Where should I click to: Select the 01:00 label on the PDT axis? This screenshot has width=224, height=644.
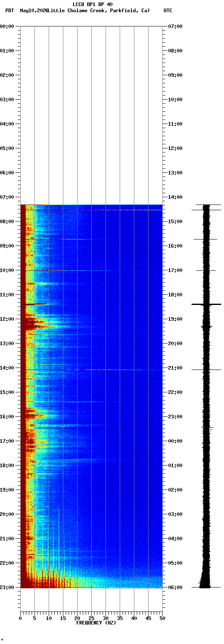7,51
